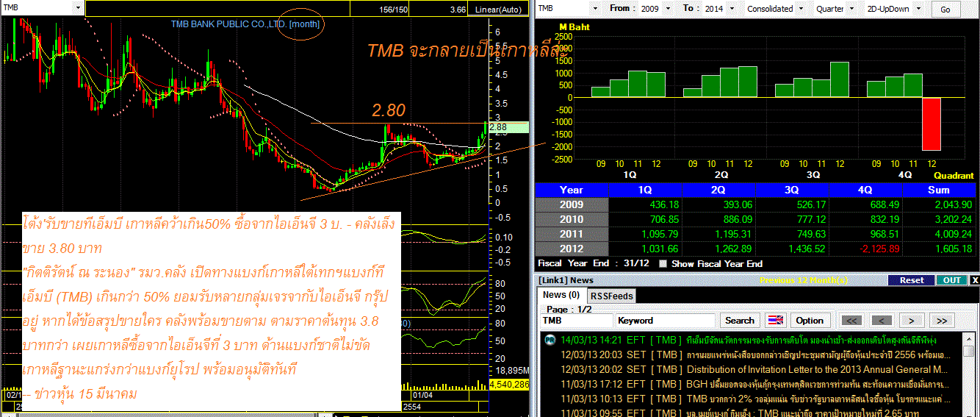
Task: Click the 2.88 current price label on chart
Action: tap(507, 127)
